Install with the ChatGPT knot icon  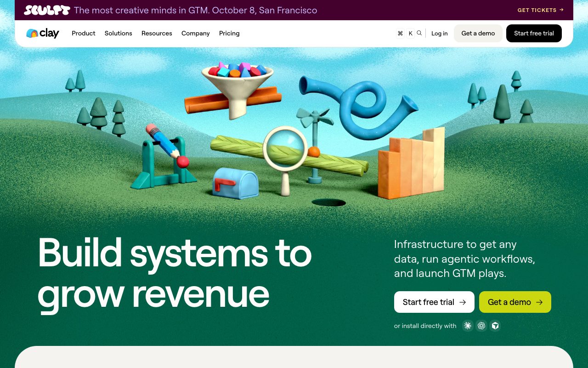click(481, 326)
